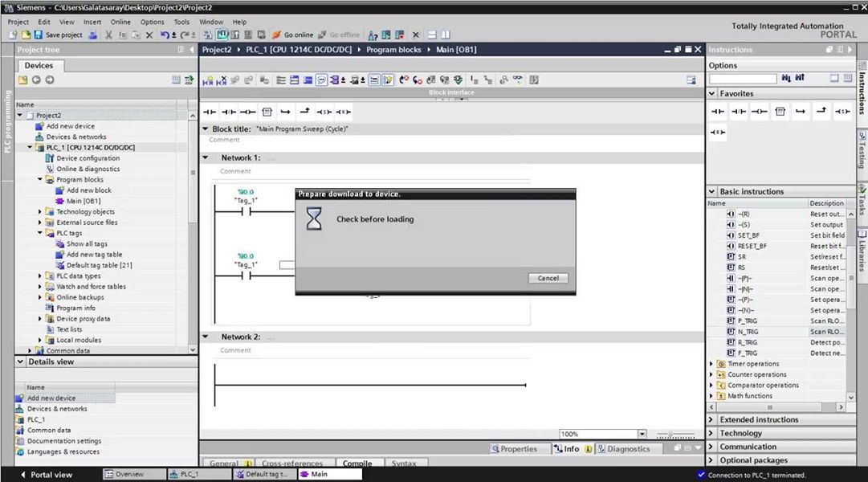Click reset coil in Instructions Favorites pane
Image resolution: width=868 pixels, height=482 pixels.
[718, 133]
